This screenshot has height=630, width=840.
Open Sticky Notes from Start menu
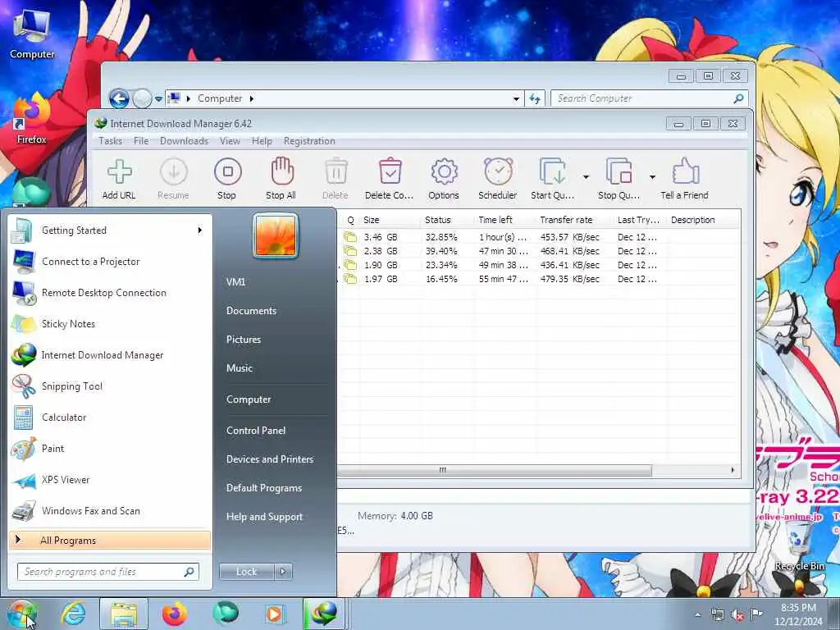[109, 323]
